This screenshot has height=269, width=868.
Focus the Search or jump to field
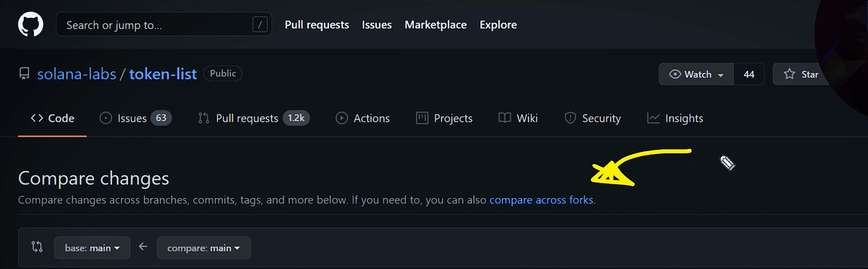(163, 25)
